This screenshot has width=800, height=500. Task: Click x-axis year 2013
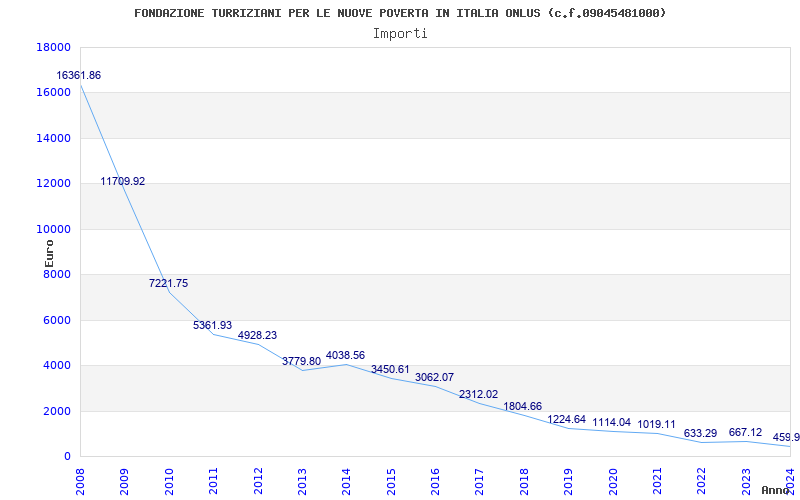pyautogui.click(x=302, y=482)
